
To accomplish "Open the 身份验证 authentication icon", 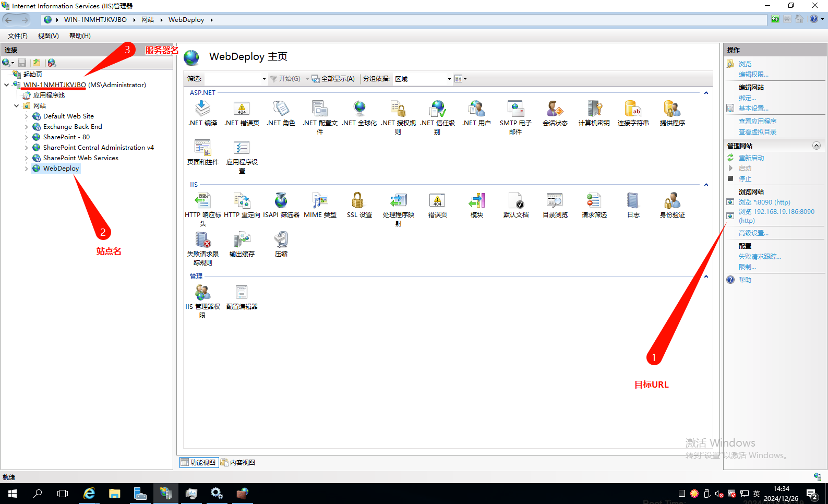I will [672, 205].
